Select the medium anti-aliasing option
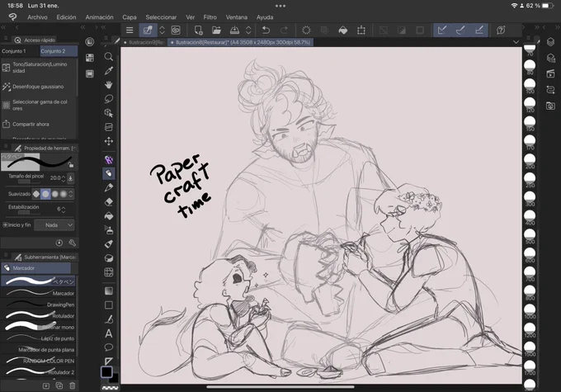This screenshot has height=392, width=561. [54, 194]
